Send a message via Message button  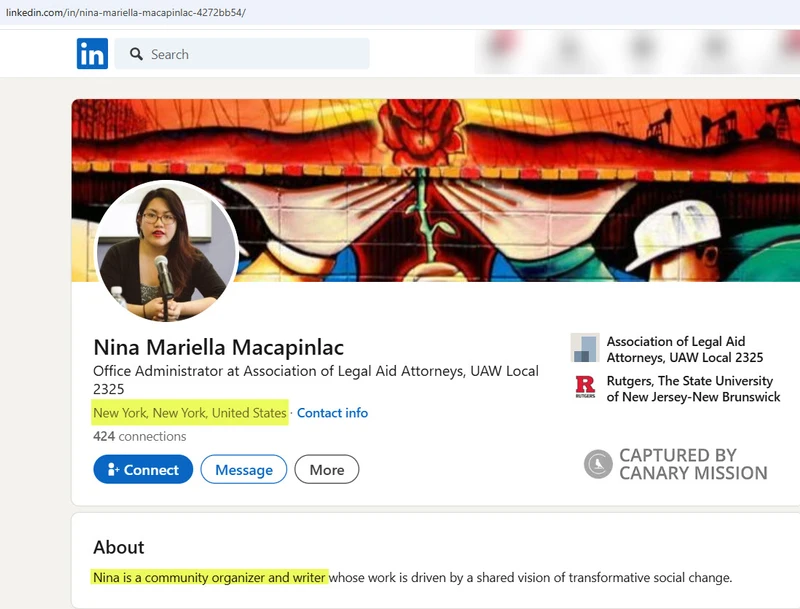pyautogui.click(x=244, y=469)
